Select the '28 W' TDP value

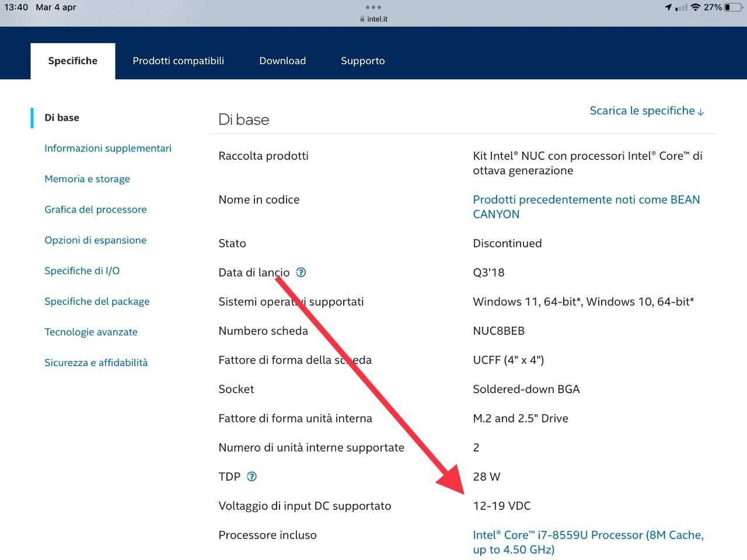pos(487,477)
